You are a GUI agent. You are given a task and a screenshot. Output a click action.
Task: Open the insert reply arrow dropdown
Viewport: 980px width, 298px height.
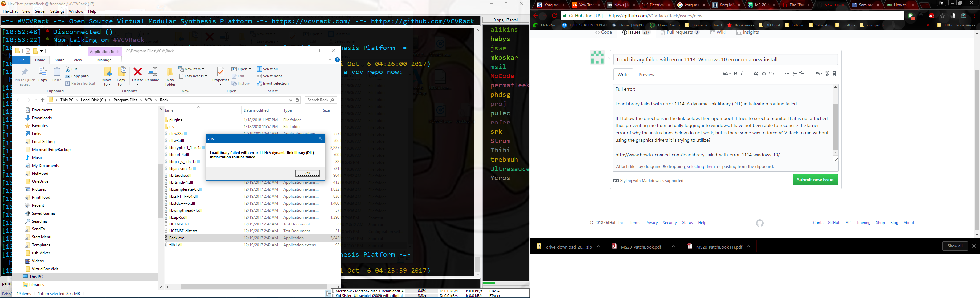coord(819,74)
